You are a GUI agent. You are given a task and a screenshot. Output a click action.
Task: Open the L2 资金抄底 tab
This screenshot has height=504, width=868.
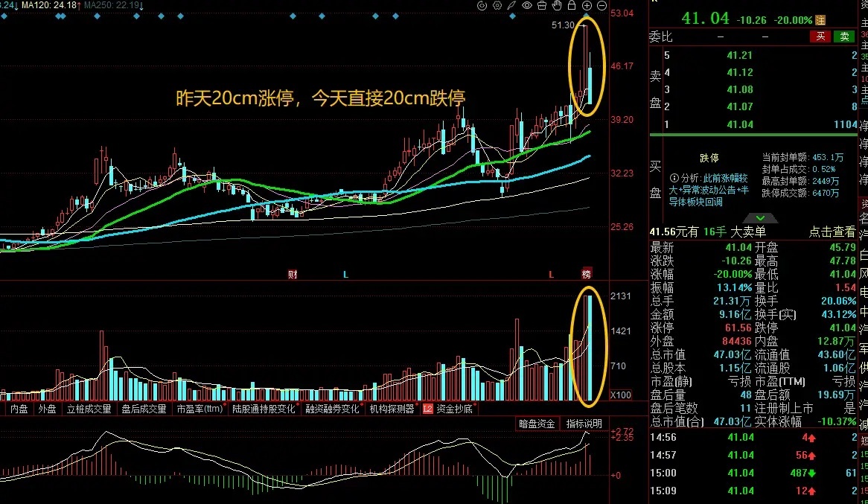[x=448, y=409]
